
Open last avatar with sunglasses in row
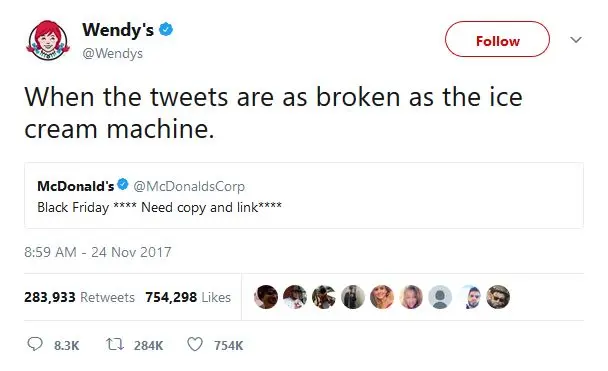(498, 297)
